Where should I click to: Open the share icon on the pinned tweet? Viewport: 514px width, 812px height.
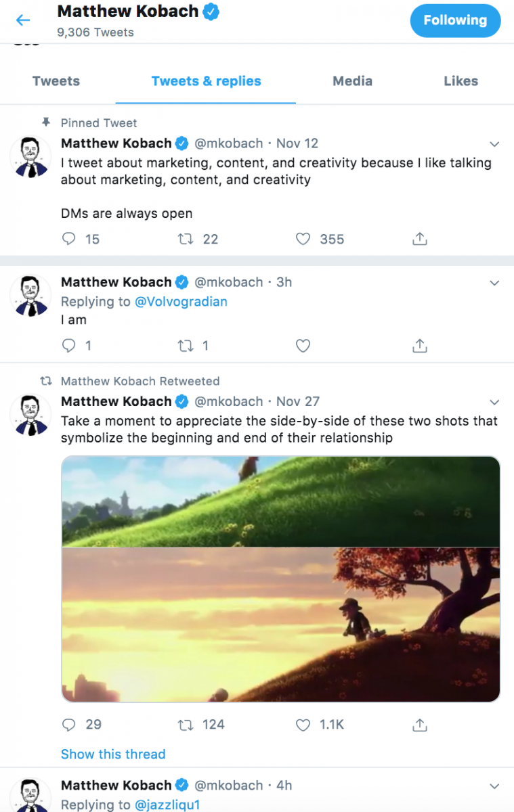pyautogui.click(x=419, y=239)
